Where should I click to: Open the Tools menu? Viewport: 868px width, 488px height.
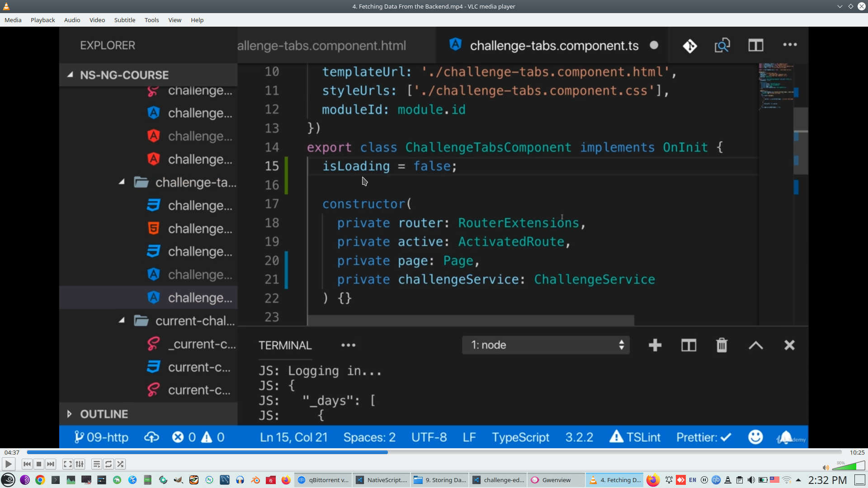tap(151, 20)
